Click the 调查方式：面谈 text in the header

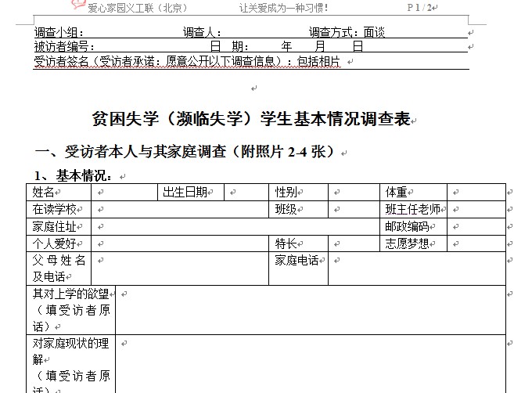[x=347, y=33]
